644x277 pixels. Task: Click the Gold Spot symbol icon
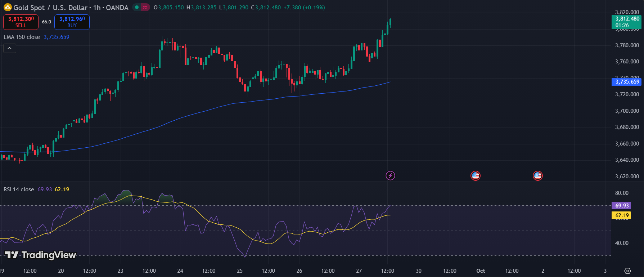(8, 7)
